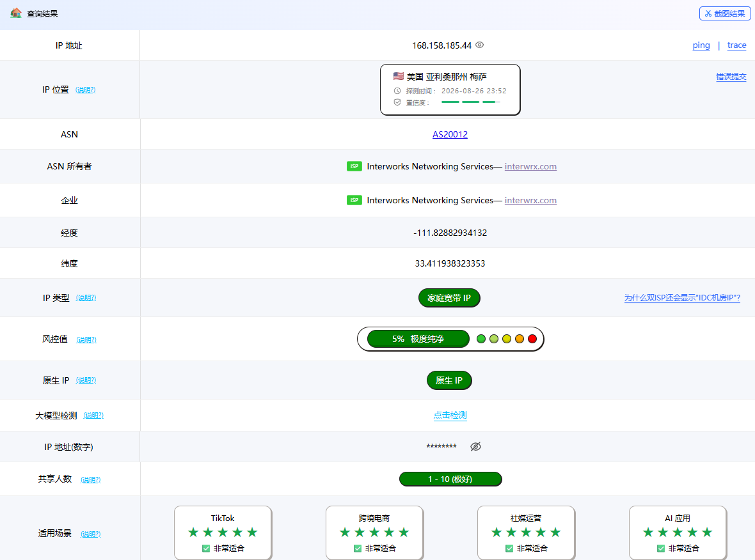
Task: Select latitude value 33.411938323353
Action: tap(450, 263)
